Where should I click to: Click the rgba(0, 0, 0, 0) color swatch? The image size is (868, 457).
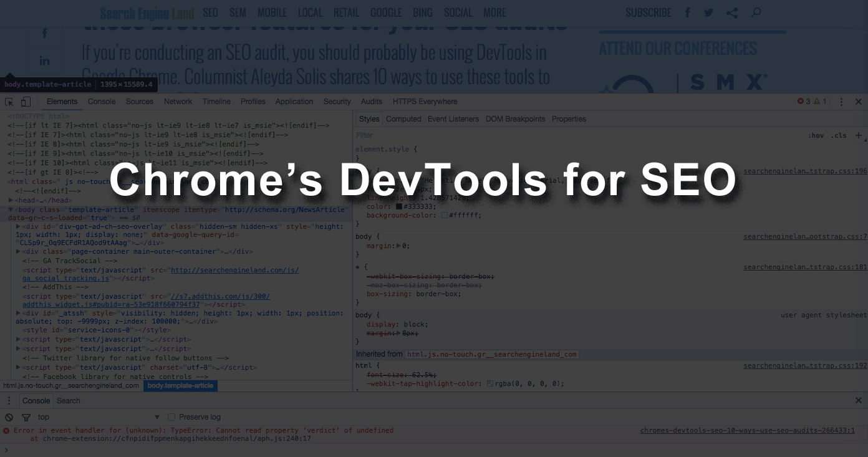click(490, 383)
